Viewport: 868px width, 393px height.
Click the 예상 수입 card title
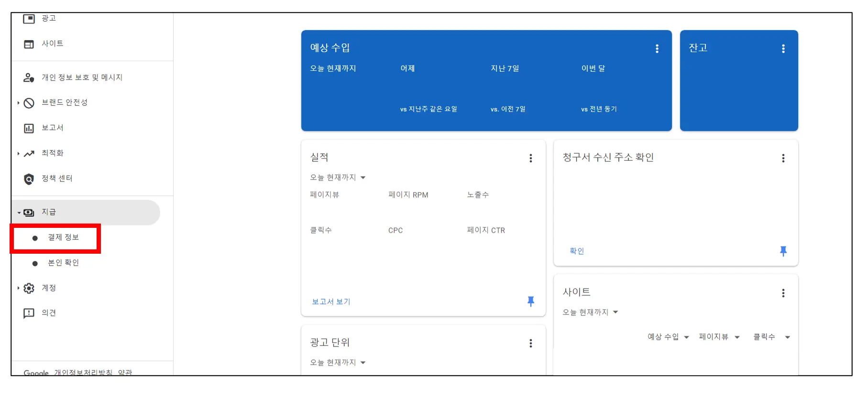(x=330, y=48)
